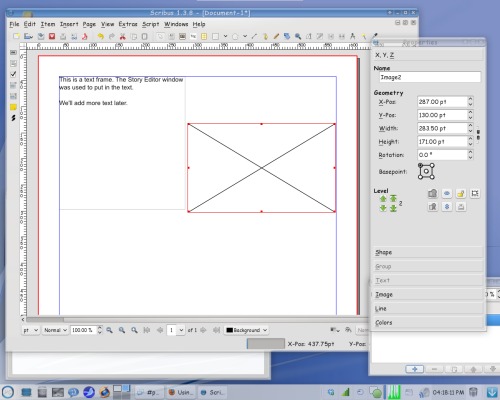Click the Undo arrow in the toolbar
The height and width of the screenshot is (400, 500).
tap(100, 36)
